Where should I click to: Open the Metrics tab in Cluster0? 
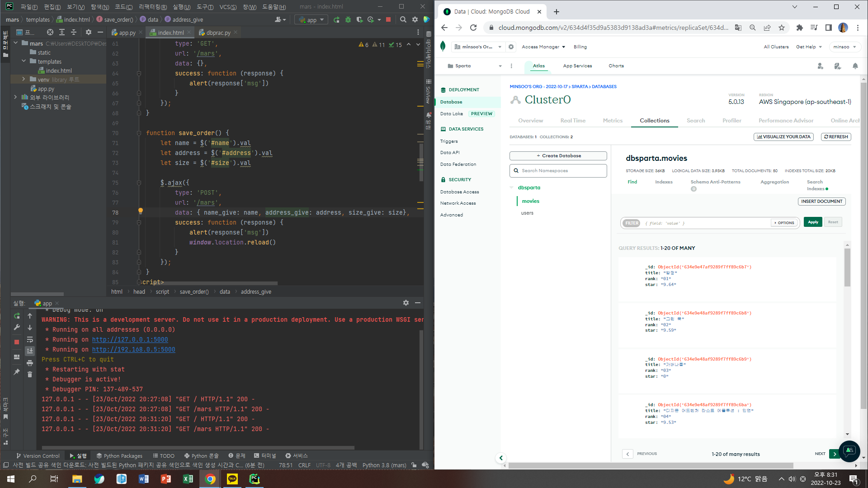click(x=613, y=121)
